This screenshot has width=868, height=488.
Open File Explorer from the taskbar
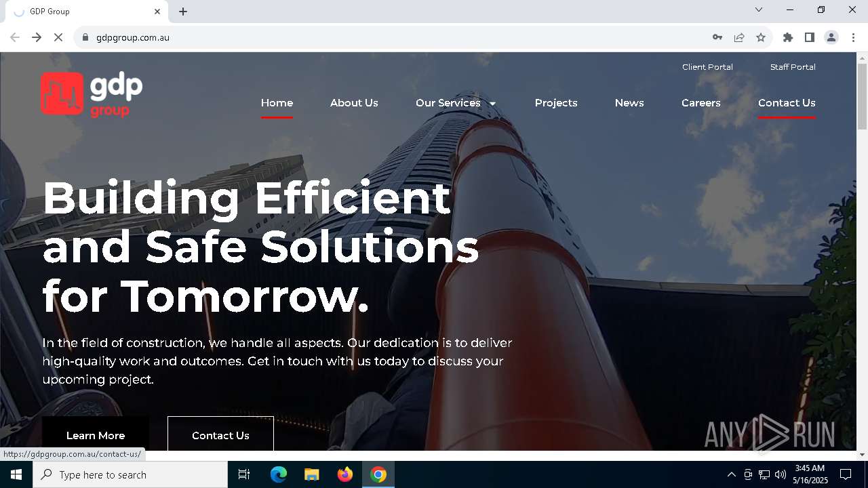tap(311, 474)
